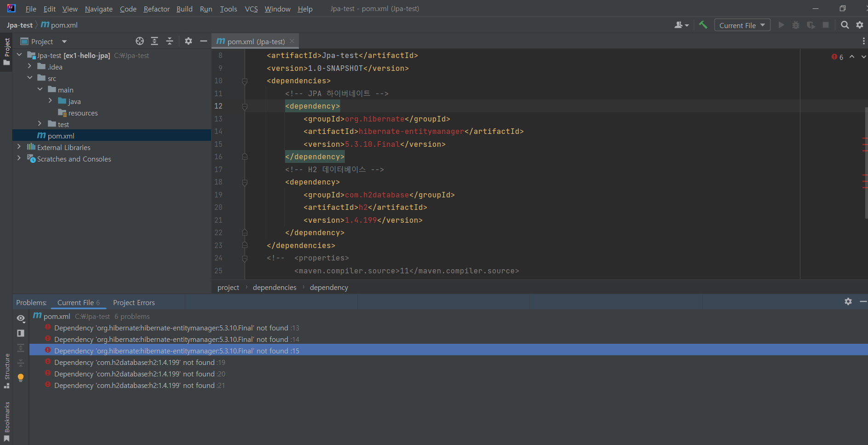The image size is (868, 445).
Task: Open IDE settings gear in top toolbar
Action: (860, 25)
